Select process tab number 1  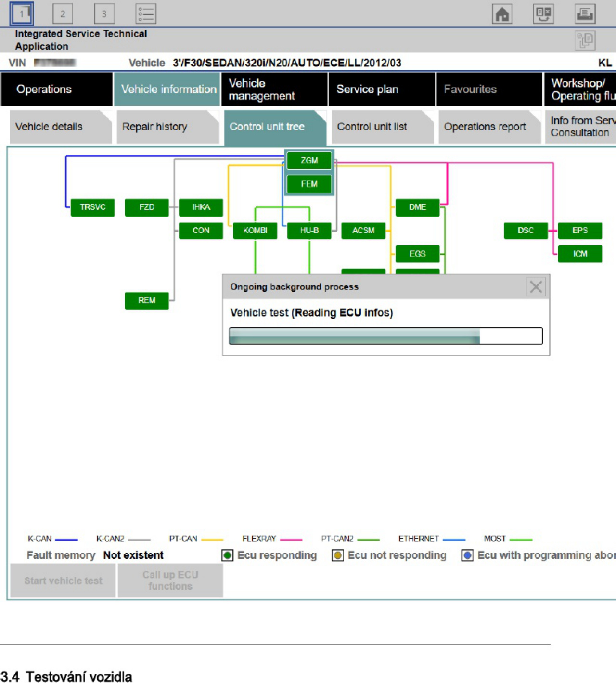(x=22, y=13)
